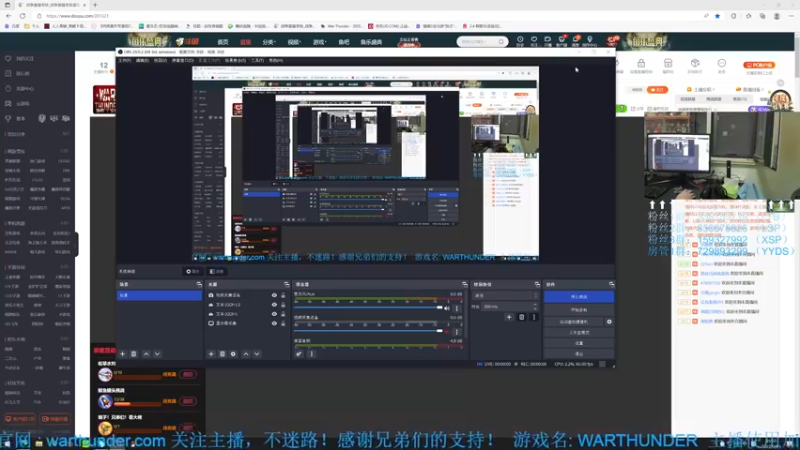Add a new scene in OBS Scenes dock
Image resolution: width=800 pixels, height=450 pixels.
tap(122, 354)
